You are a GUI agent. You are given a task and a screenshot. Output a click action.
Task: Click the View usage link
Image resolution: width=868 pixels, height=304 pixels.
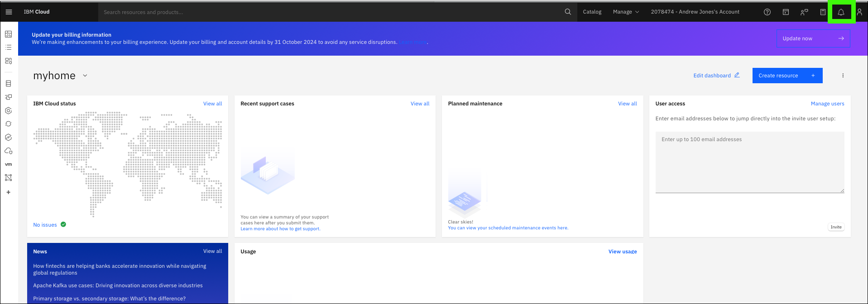coord(623,252)
